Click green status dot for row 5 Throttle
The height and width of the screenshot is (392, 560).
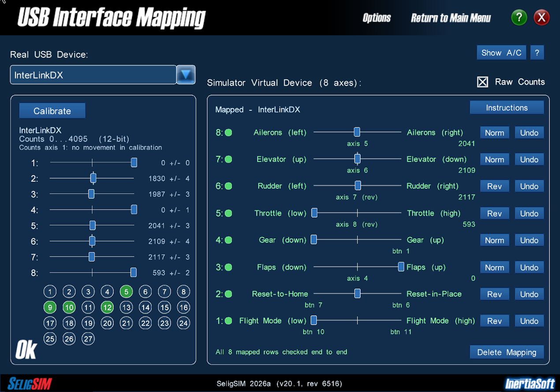[228, 214]
